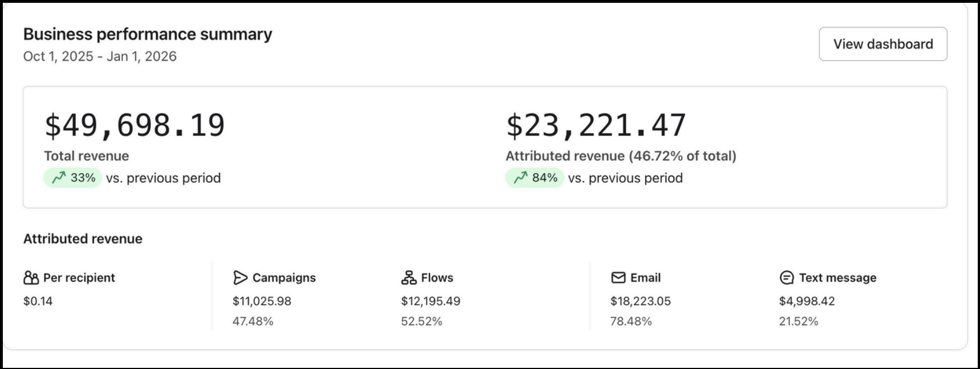Click the Campaigns paper-plane icon
Image resolution: width=980 pixels, height=369 pixels.
click(x=240, y=278)
